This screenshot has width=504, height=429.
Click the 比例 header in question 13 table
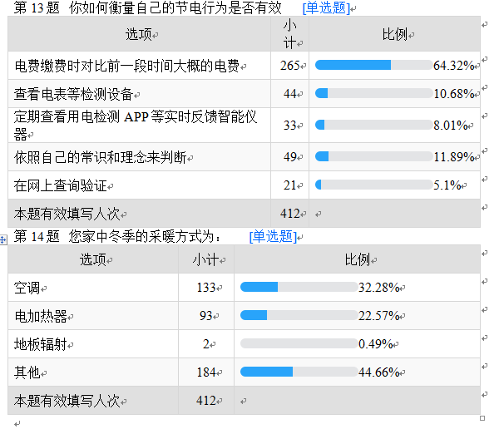(x=394, y=35)
